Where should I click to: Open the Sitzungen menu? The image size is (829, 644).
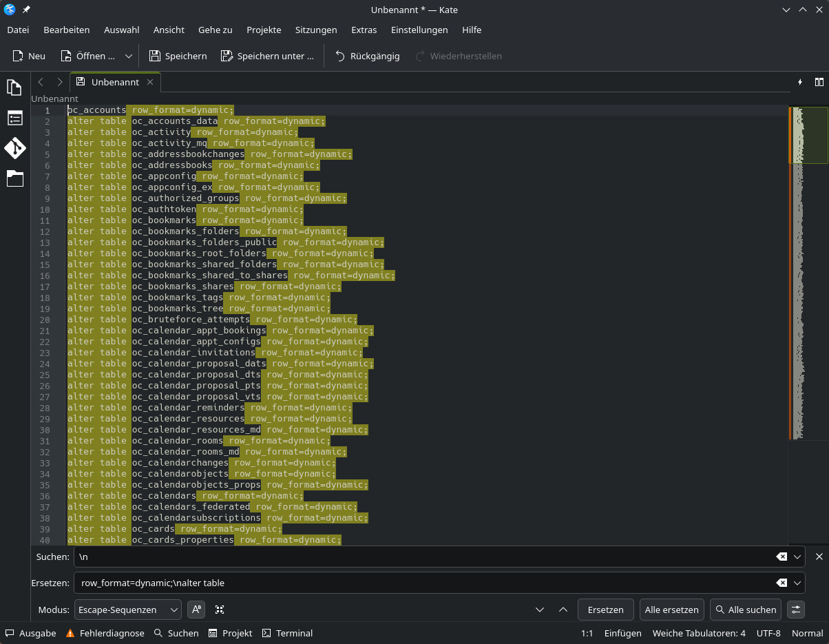[316, 30]
